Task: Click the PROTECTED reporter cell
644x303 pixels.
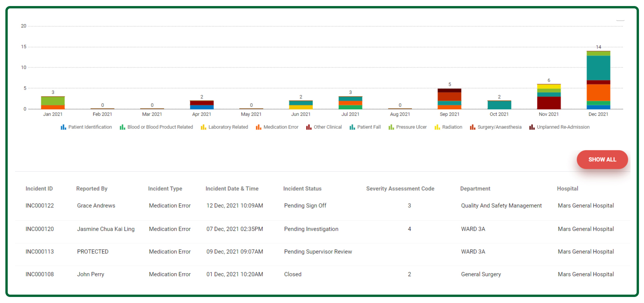Action: [93, 252]
